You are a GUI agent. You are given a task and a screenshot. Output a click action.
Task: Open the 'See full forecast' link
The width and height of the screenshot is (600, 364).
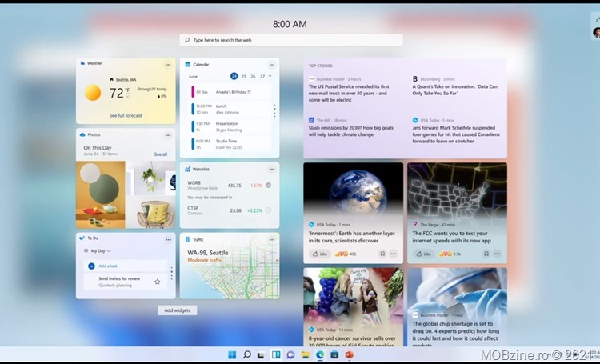coord(126,116)
